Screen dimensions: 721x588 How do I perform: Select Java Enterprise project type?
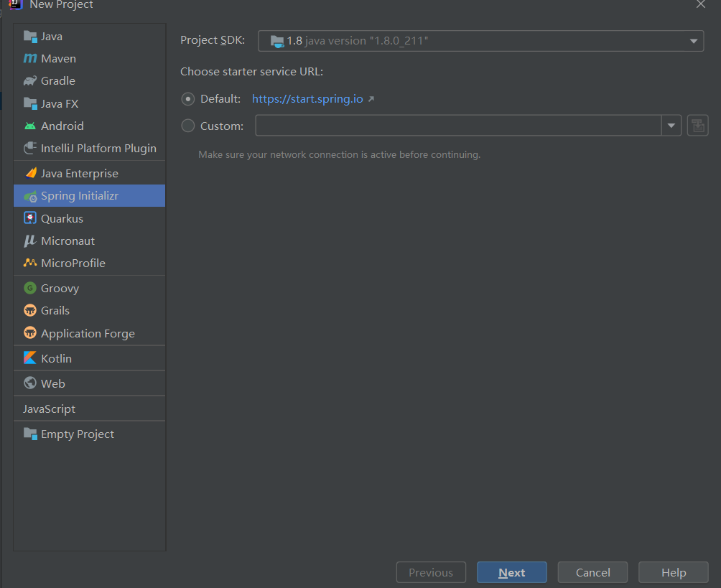[79, 174]
